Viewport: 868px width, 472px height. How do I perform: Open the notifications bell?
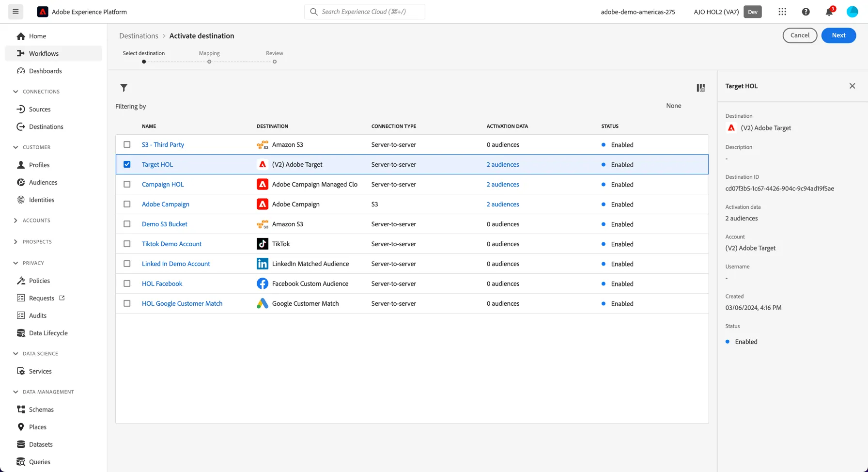(x=829, y=12)
